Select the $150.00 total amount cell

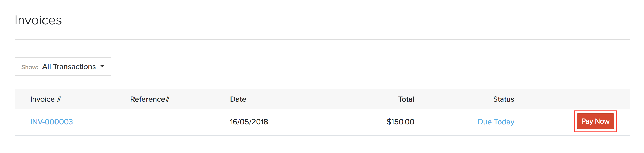coord(400,122)
